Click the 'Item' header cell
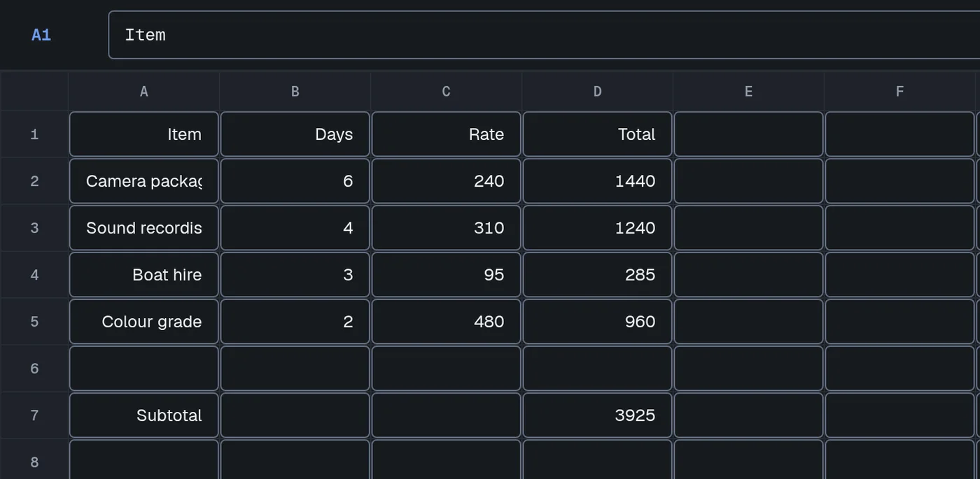 [x=144, y=134]
